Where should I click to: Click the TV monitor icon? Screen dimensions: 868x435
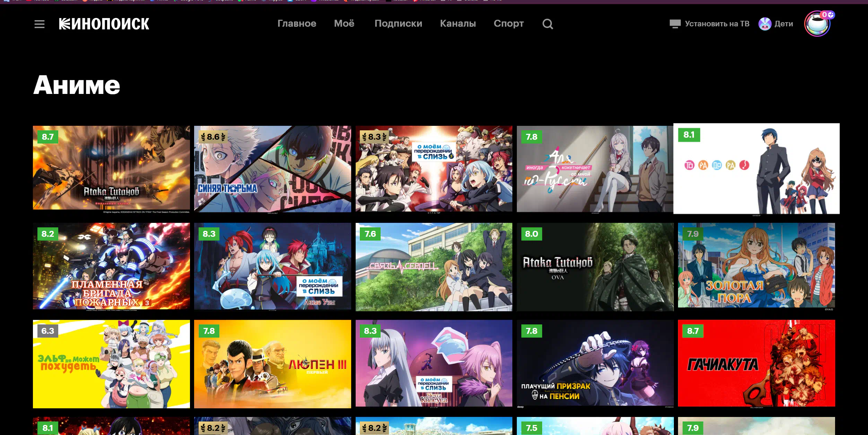[675, 24]
